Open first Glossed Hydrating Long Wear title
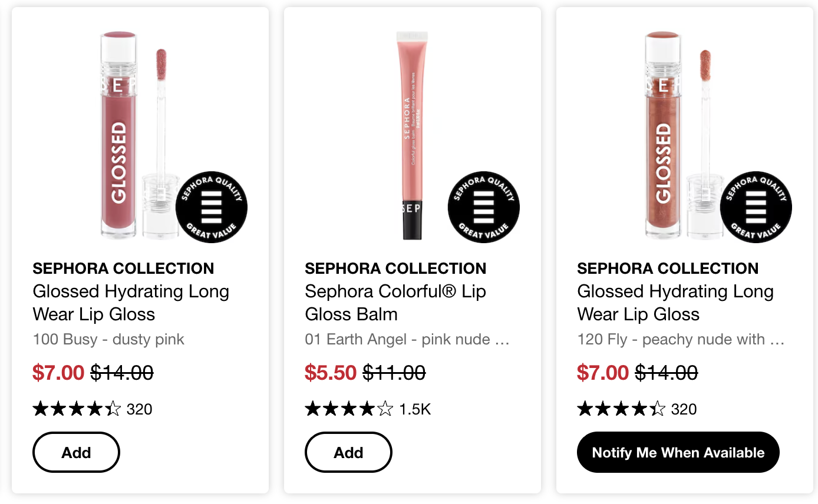The height and width of the screenshot is (504, 818). tap(131, 303)
